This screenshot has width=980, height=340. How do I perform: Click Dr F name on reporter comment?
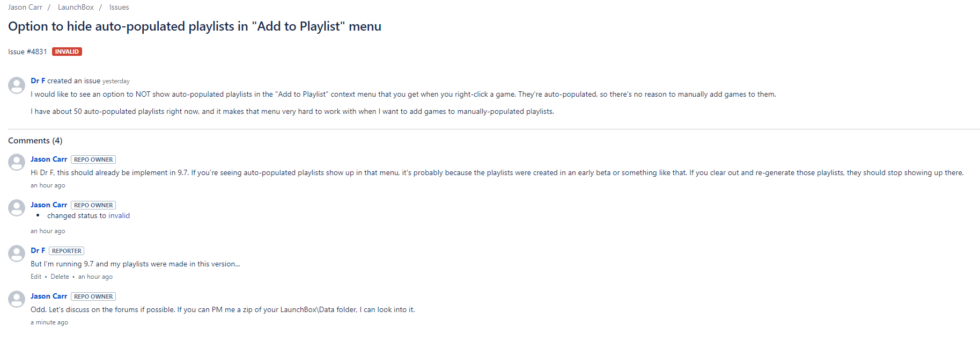tap(38, 250)
